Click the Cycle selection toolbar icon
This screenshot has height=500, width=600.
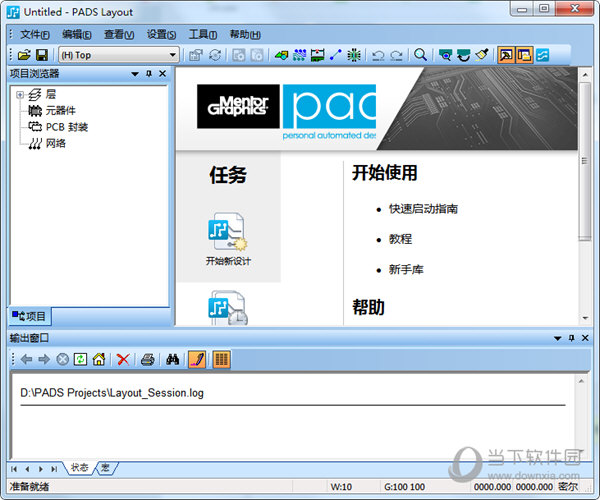215,55
